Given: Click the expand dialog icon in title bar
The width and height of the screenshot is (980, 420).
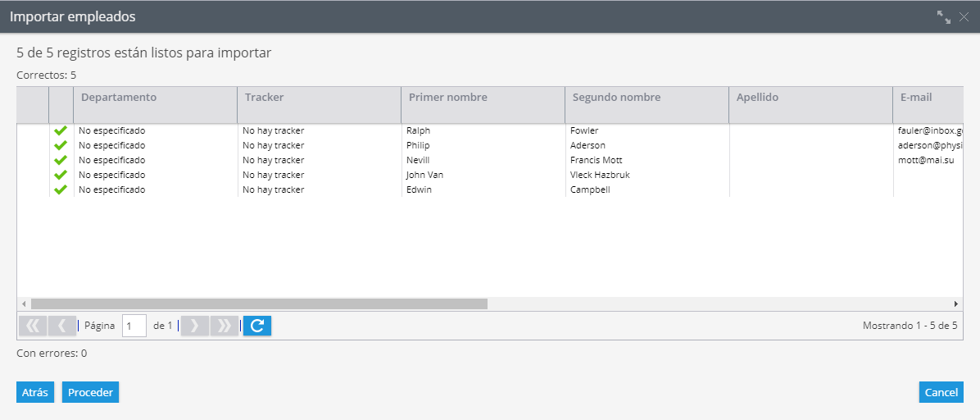Looking at the screenshot, I should (944, 17).
